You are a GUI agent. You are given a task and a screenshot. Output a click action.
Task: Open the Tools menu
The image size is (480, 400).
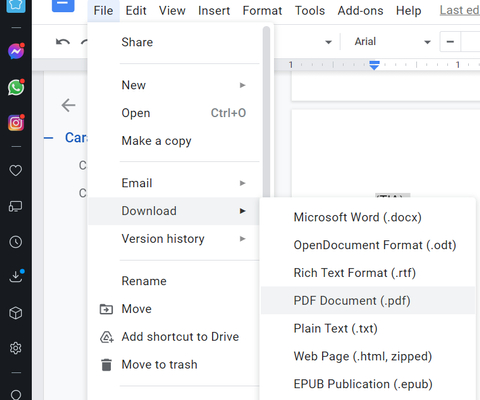point(310,11)
